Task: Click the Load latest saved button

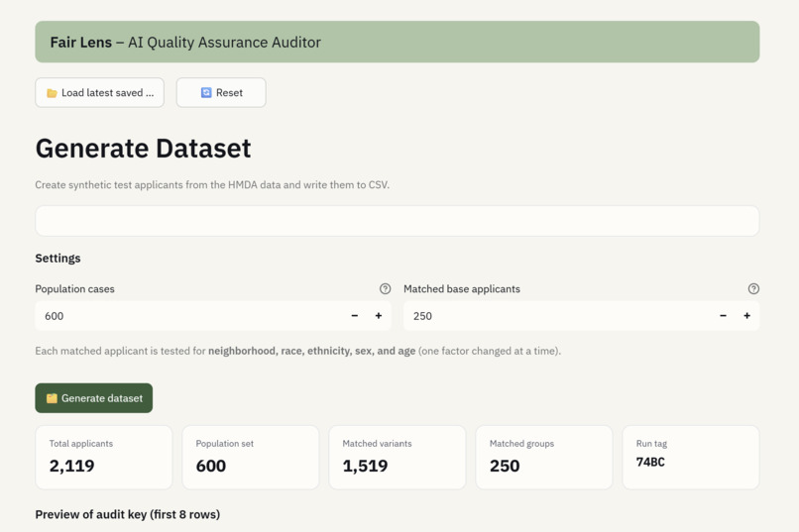Action: 99,93
